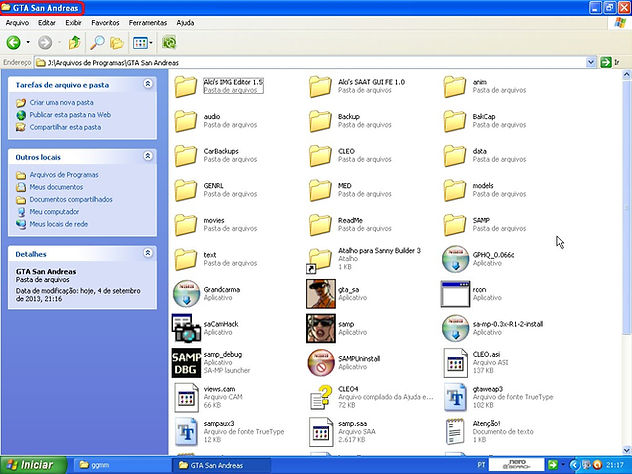Select the CLEO4 help file icon
Screen dimensions: 632x474
pyautogui.click(x=321, y=397)
